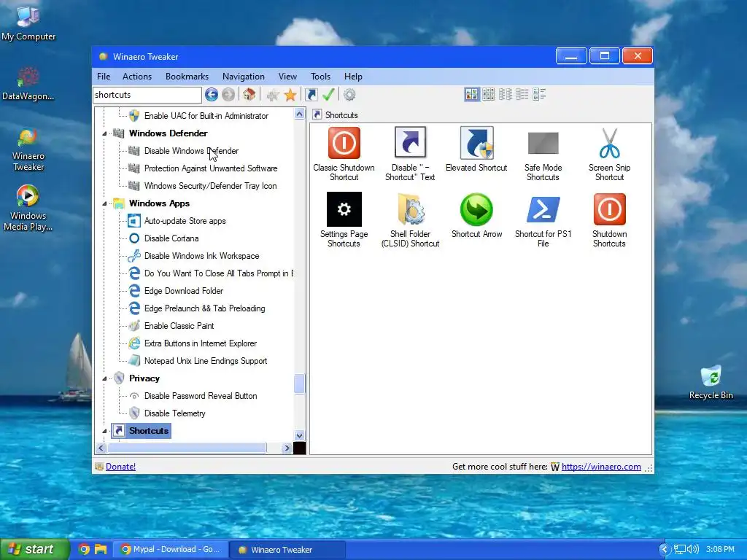Select Enable Classic Paint tree item

(179, 326)
